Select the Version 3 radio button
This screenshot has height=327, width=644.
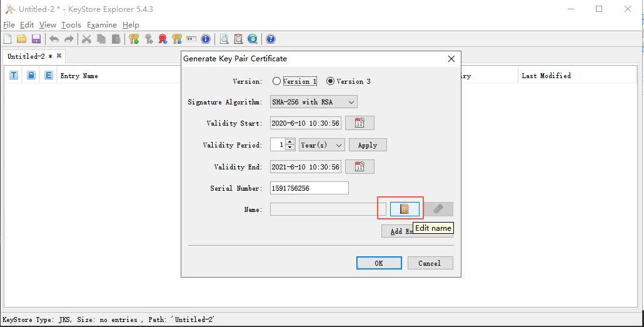pyautogui.click(x=348, y=81)
